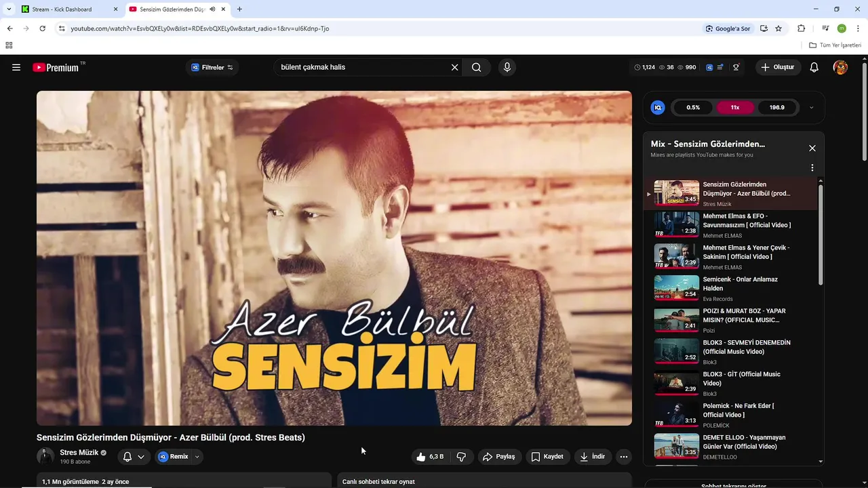Click the install app icon in address bar

[x=764, y=28]
